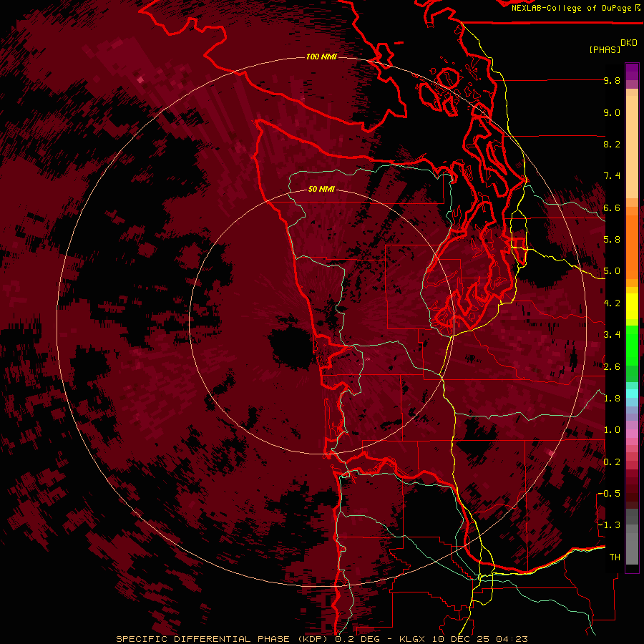This screenshot has height=644, width=644.
Task: Pick the orange band of color bar
Action: tap(632, 246)
